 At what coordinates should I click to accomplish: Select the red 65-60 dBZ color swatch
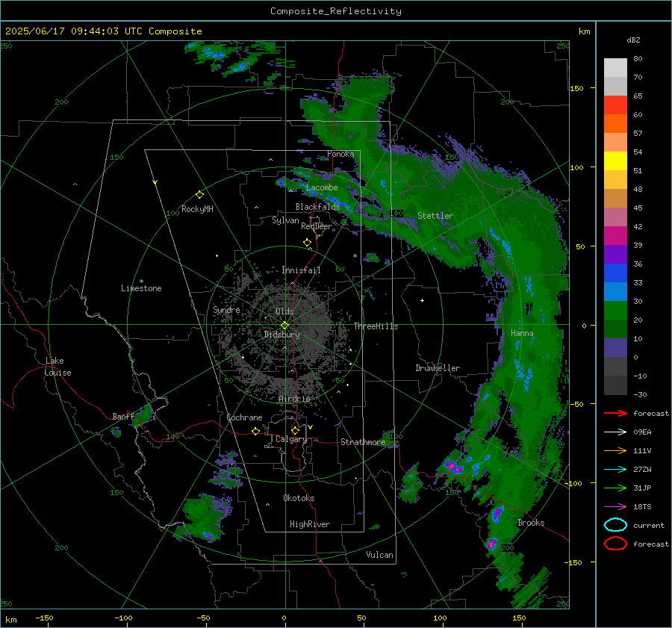615,105
